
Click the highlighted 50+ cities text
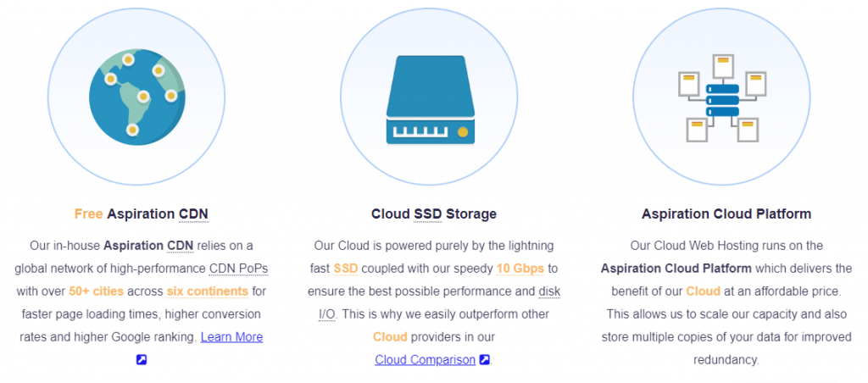(97, 291)
